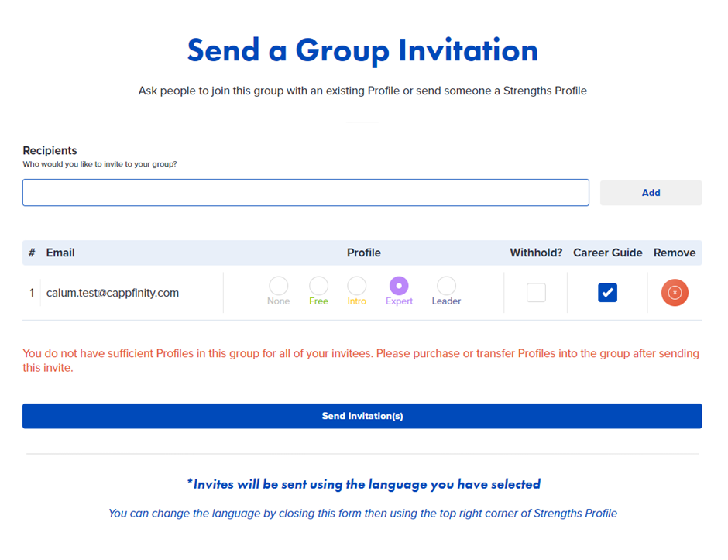This screenshot has width=728, height=560.
Task: Uncheck the Career Guide checkbox
Action: pos(607,293)
